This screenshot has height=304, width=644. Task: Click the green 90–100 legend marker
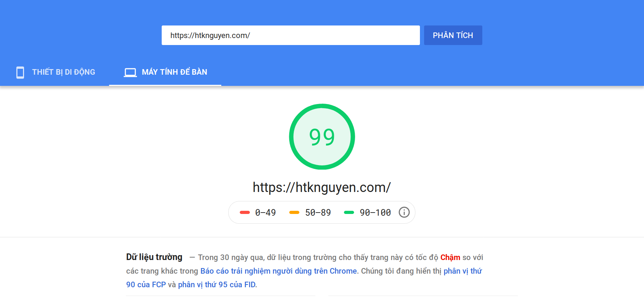(349, 212)
